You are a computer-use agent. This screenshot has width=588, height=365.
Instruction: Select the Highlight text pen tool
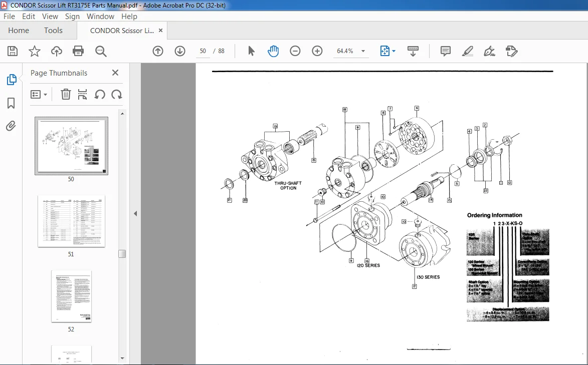click(468, 51)
